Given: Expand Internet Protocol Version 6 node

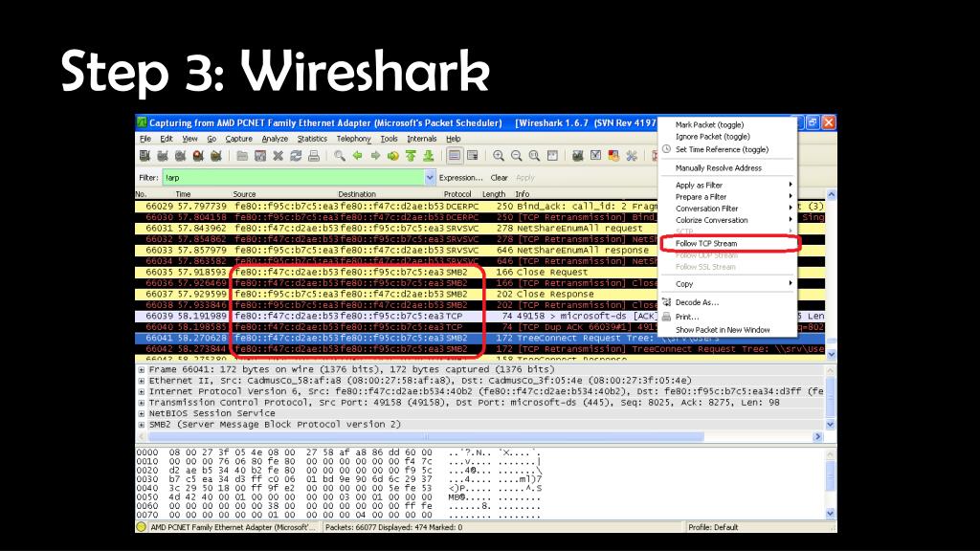Looking at the screenshot, I should pos(142,391).
